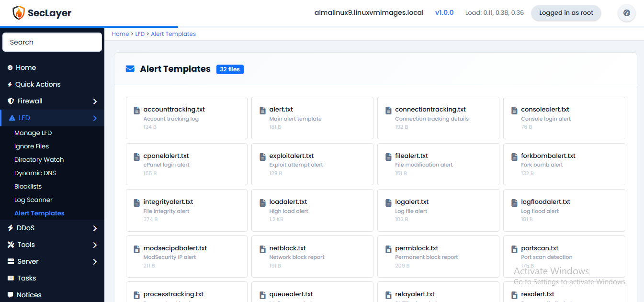Click hostname almalinux9.linuxvmimages.local
This screenshot has width=644, height=302.
[369, 13]
